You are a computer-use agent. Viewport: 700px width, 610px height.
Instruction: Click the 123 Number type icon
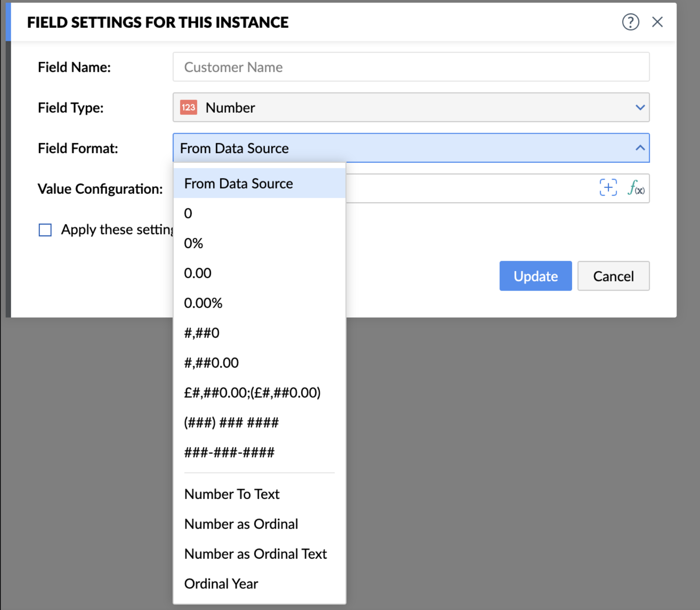click(189, 107)
